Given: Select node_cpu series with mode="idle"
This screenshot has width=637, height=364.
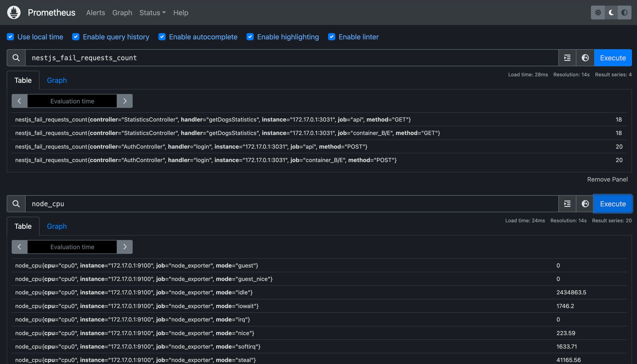Looking at the screenshot, I should pos(319,292).
